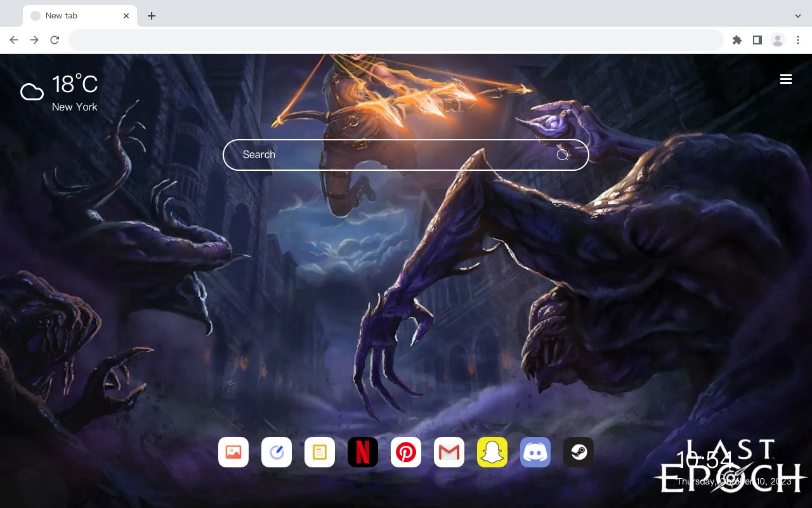Launch the Pinterest shortcut
This screenshot has width=812, height=508.
pos(406,452)
